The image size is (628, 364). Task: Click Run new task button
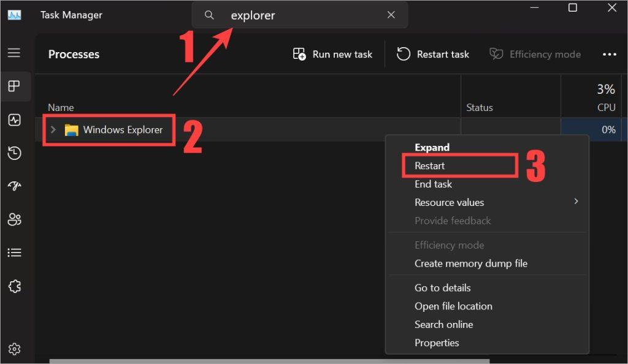point(333,54)
